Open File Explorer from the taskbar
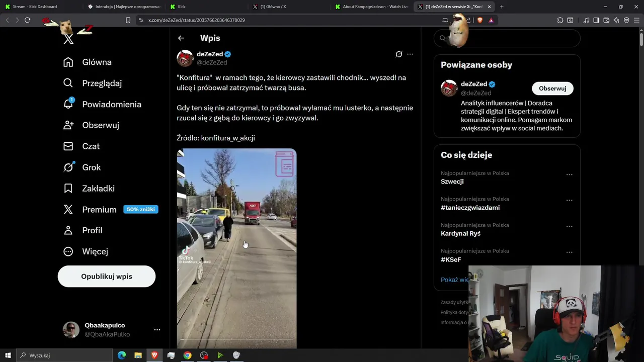 coord(138,355)
